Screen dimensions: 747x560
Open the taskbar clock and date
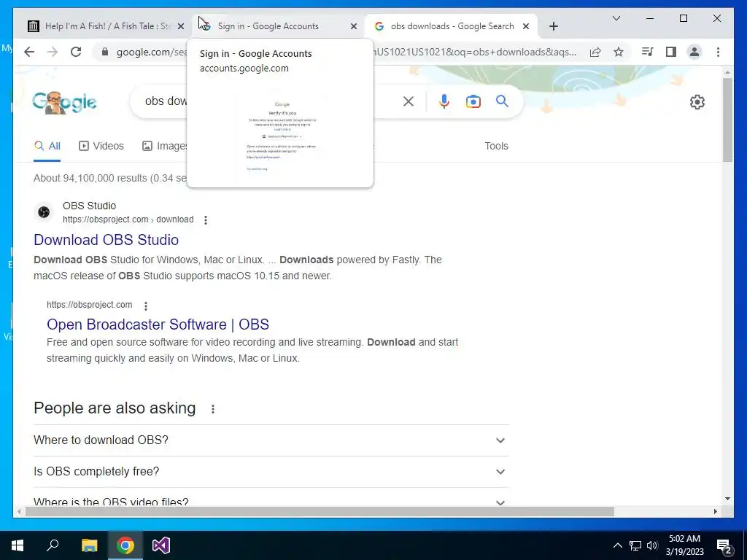684,545
